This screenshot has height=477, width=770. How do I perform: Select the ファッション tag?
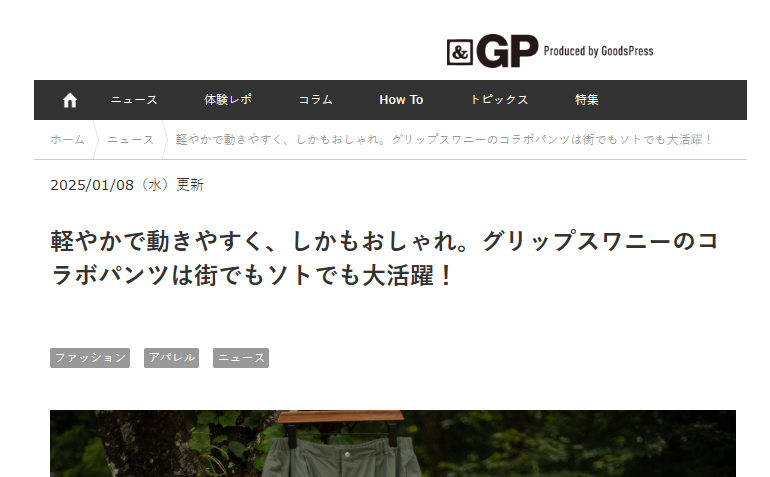click(90, 358)
